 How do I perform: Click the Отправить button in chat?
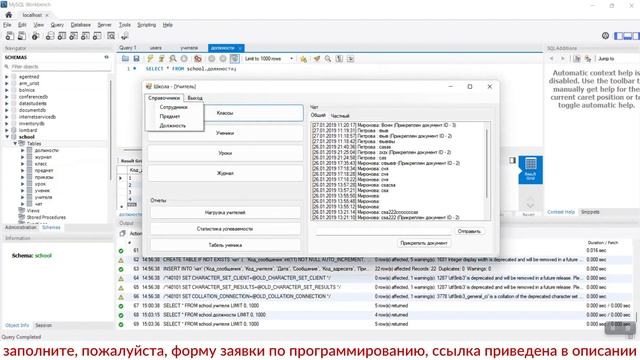[x=469, y=231]
